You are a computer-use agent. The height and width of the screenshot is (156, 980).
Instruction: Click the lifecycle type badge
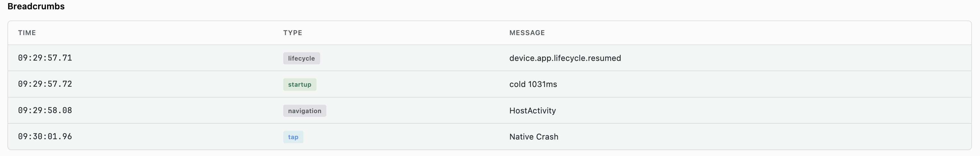coord(301,58)
